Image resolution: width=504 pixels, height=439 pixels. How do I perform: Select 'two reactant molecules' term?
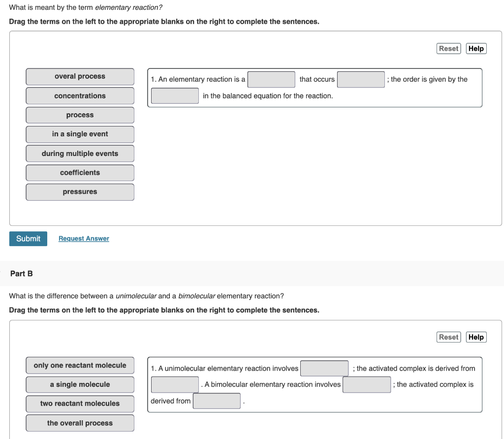tap(80, 404)
